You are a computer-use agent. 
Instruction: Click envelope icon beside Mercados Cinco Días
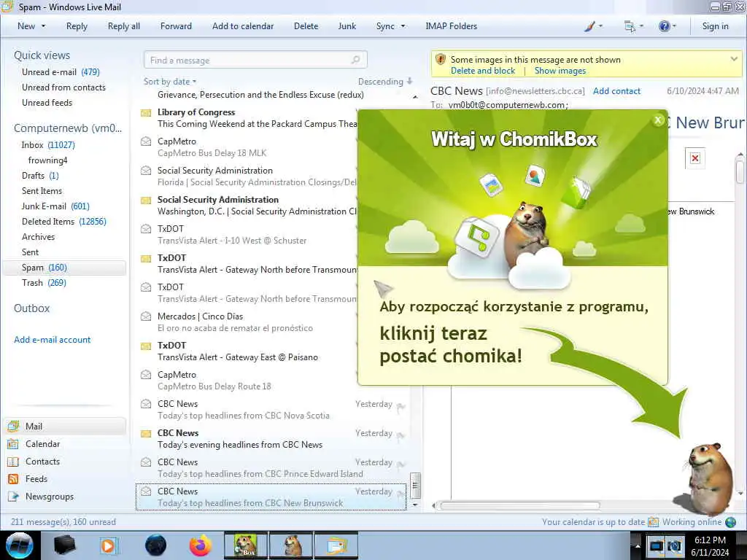click(x=146, y=316)
